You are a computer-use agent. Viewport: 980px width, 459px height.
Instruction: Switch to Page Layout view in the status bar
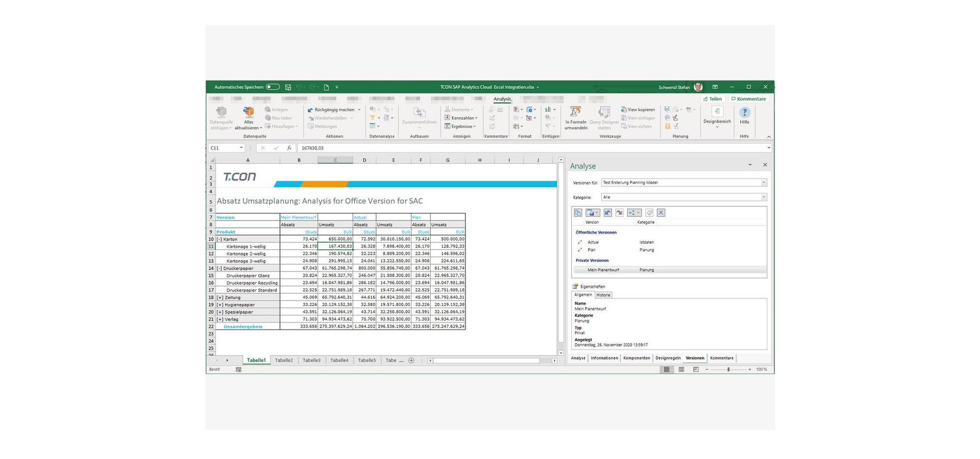click(681, 370)
